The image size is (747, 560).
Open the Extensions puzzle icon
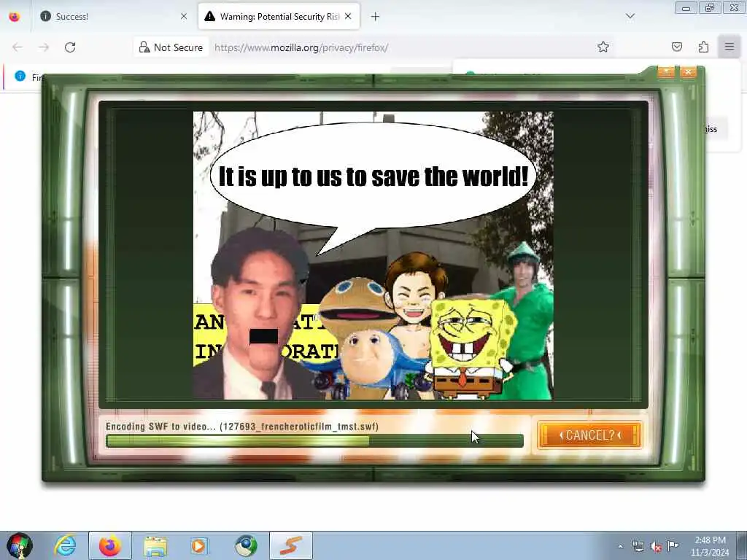pyautogui.click(x=703, y=47)
